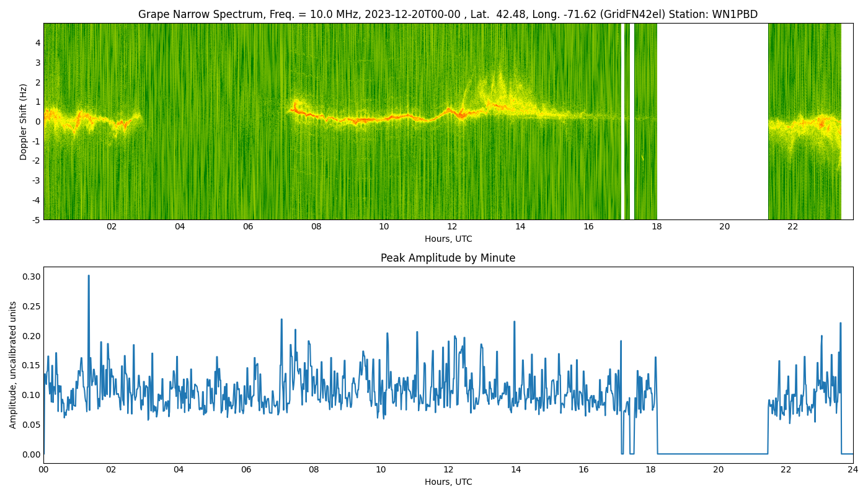Click the amplitude spike at hour 14
The width and height of the screenshot is (868, 496).
click(x=514, y=322)
